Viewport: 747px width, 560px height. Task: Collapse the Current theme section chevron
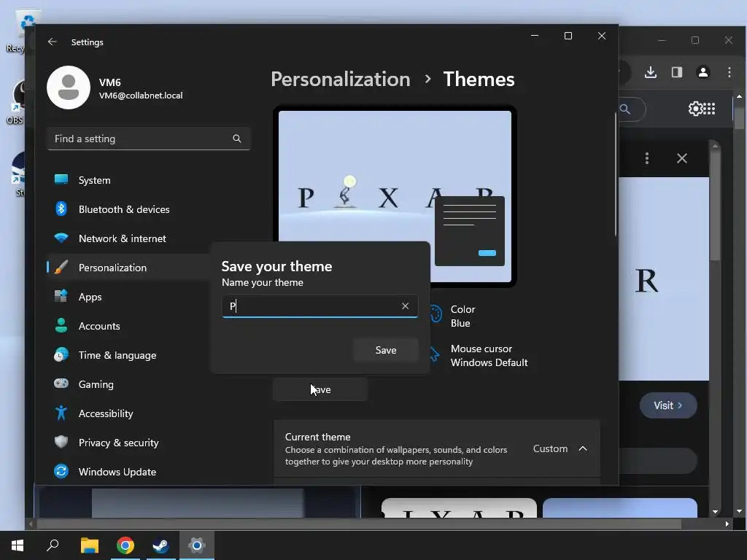(583, 448)
